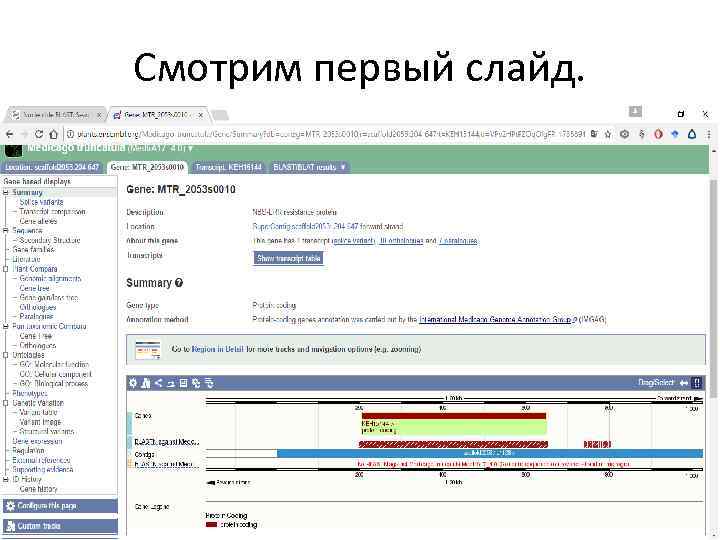Open GO: Biological process in the sidebar
720x540 pixels.
pyautogui.click(x=54, y=384)
